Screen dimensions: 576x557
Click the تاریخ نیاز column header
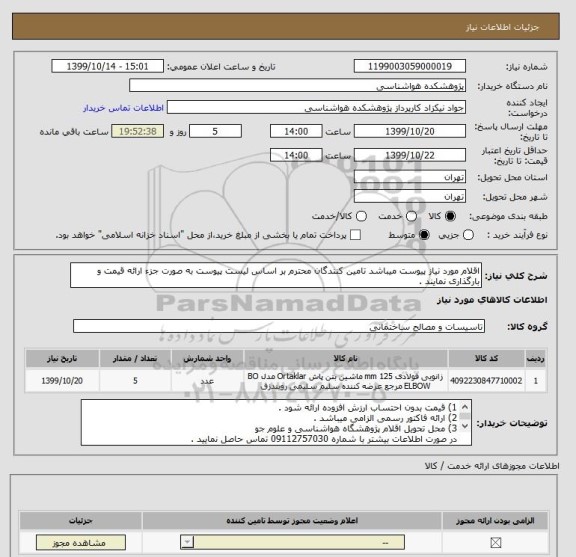[x=62, y=359]
